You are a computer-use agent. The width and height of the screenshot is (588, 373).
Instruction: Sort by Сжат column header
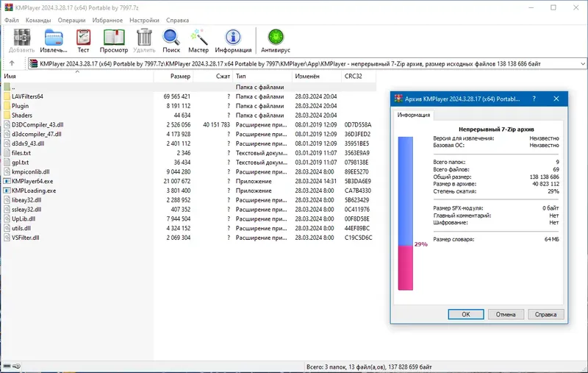[x=212, y=77]
